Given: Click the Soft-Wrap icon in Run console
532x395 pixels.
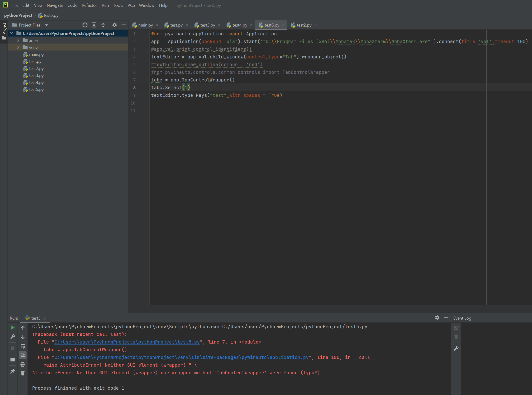Looking at the screenshot, I should click(23, 346).
